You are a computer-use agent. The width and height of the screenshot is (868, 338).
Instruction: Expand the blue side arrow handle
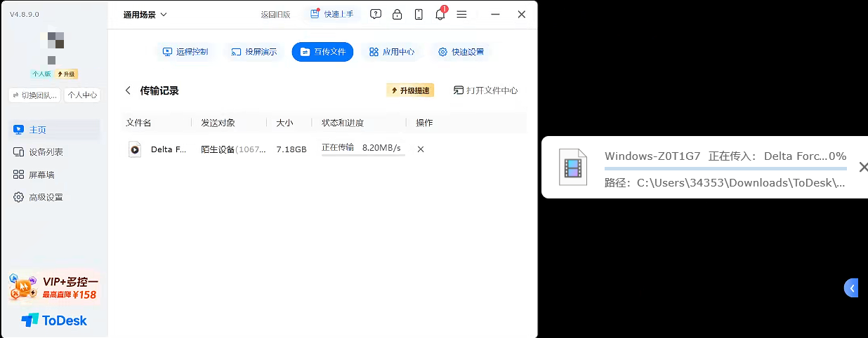pos(851,288)
